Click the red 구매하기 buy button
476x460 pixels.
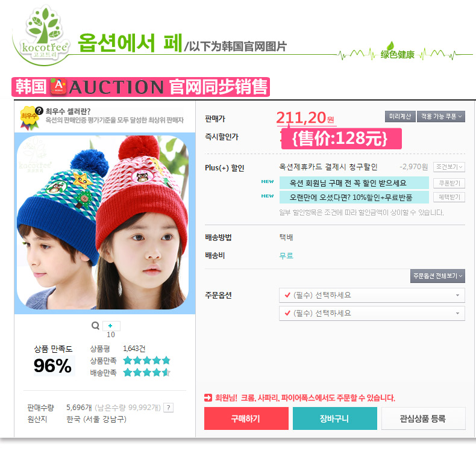(x=246, y=418)
